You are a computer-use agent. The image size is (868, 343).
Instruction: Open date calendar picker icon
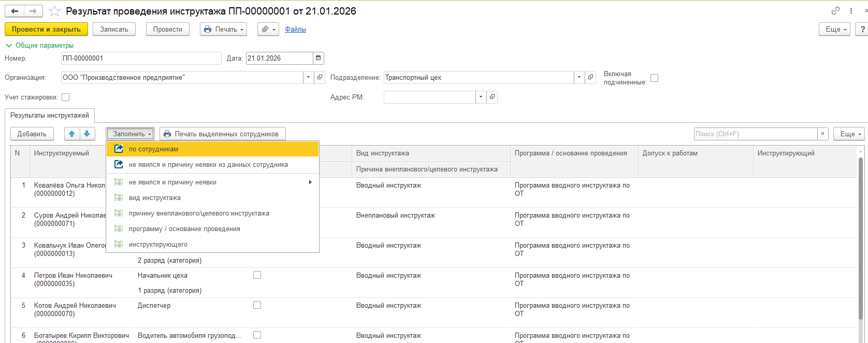[319, 58]
